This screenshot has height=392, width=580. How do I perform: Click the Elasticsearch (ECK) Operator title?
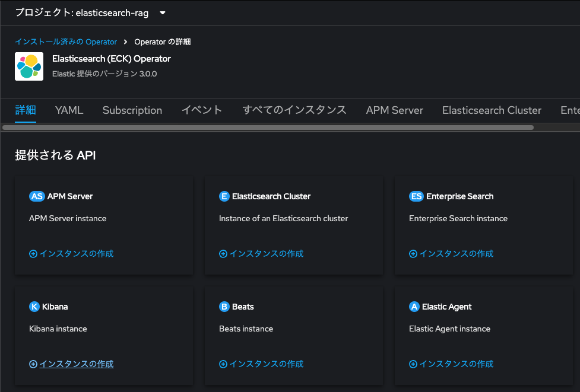(x=112, y=59)
